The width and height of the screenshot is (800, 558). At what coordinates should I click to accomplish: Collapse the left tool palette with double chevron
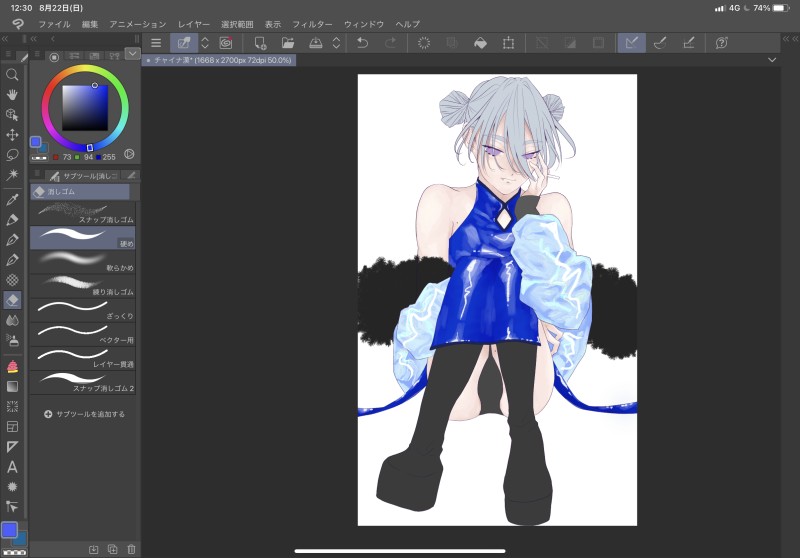5,39
